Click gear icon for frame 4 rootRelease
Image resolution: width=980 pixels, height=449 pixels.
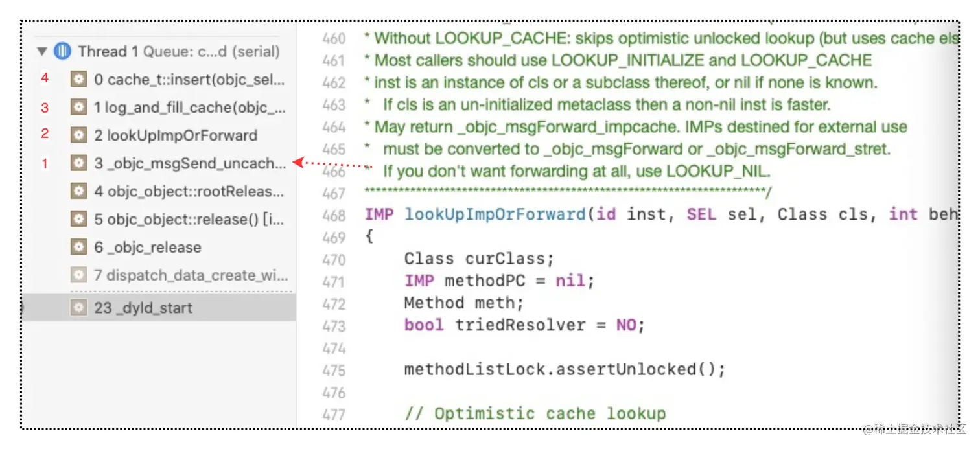[x=78, y=191]
